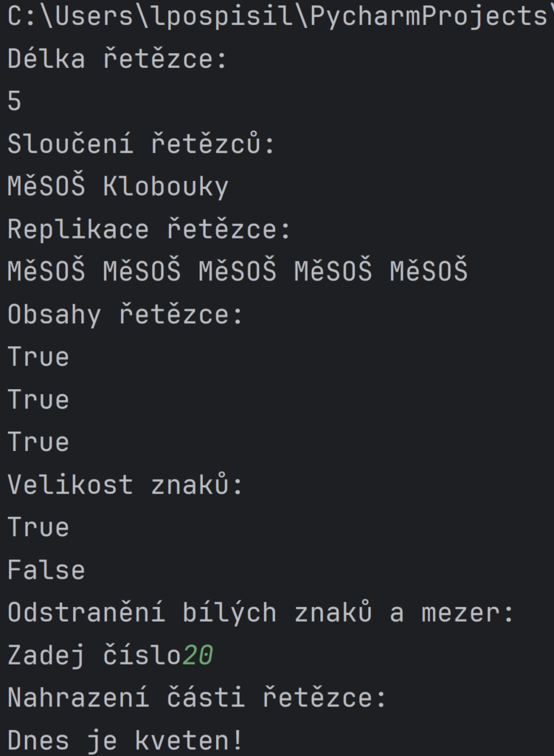Click the first True below "Obsahy řetězce:"
The image size is (554, 756).
[38, 357]
